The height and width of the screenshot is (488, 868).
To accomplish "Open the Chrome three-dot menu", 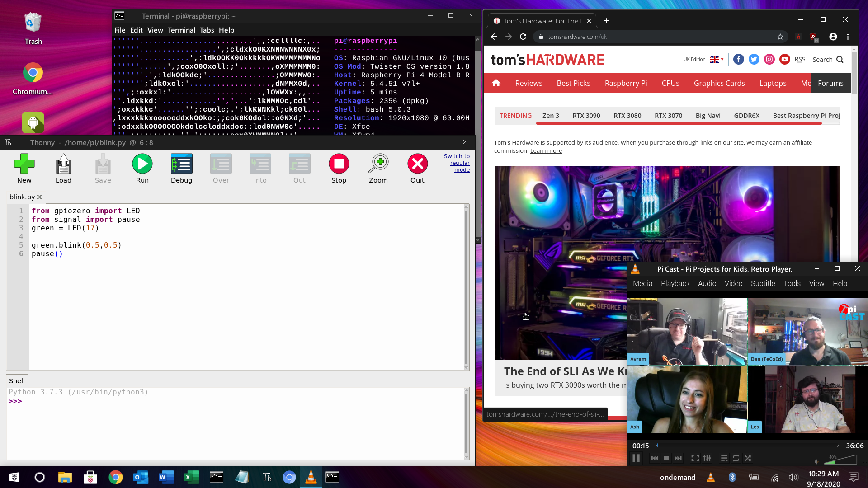I will coord(848,37).
